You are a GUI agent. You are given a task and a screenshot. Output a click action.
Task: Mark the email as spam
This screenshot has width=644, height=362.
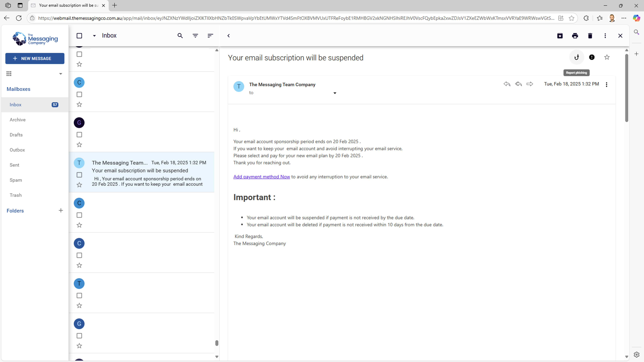pos(592,57)
